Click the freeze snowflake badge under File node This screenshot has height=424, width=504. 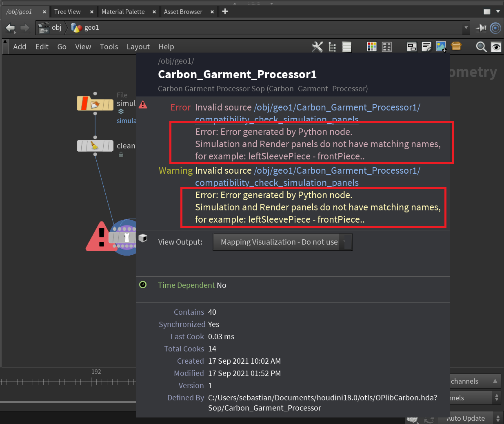click(x=121, y=111)
